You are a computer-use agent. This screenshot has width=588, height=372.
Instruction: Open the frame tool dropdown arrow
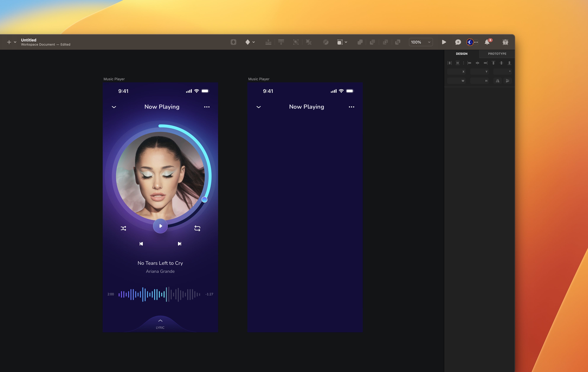click(346, 42)
